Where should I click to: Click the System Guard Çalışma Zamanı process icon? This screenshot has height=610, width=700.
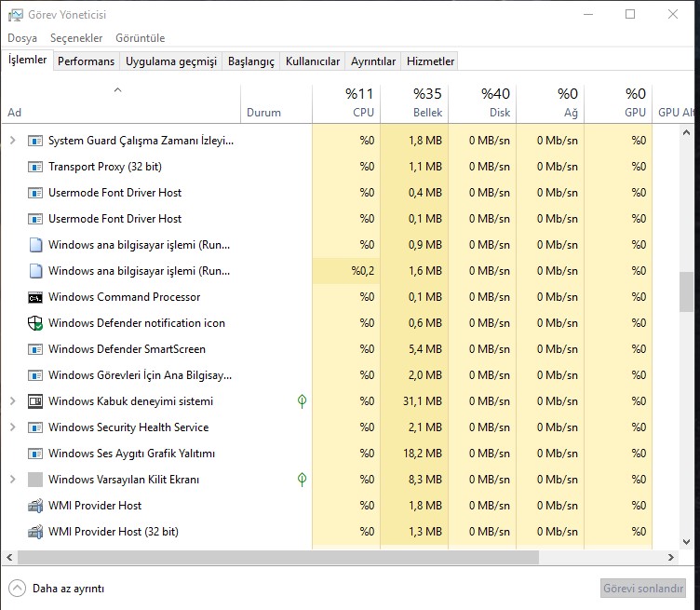[x=35, y=141]
